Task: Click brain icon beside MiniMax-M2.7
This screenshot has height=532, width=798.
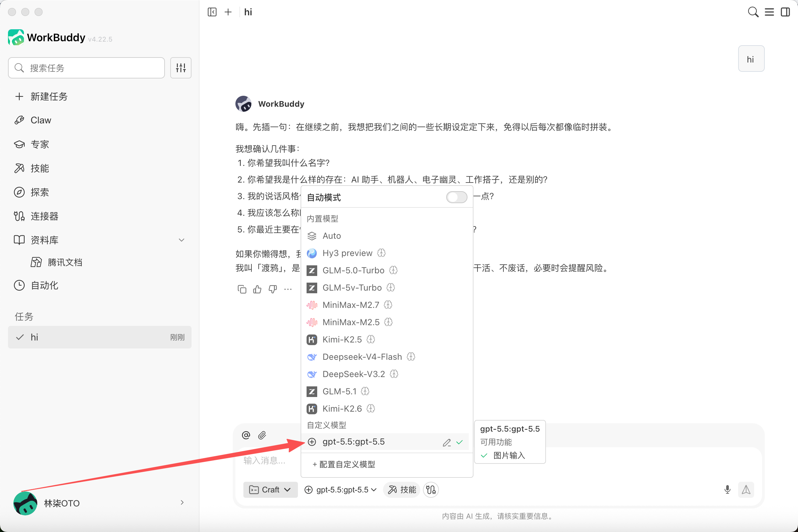Action: [x=388, y=305]
